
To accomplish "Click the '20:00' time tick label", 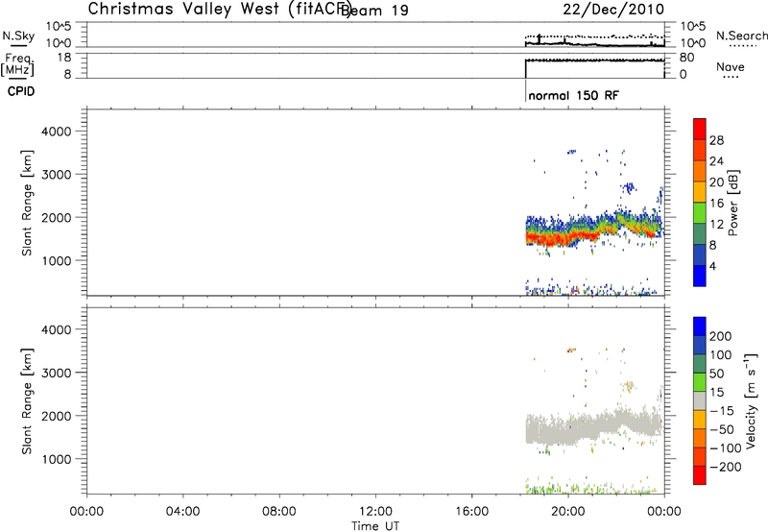I will point(567,512).
